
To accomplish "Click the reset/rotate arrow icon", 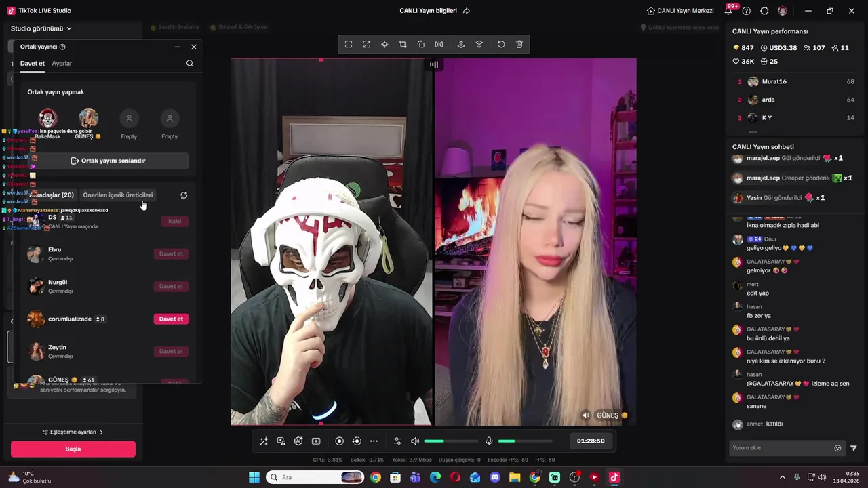I will click(x=501, y=44).
